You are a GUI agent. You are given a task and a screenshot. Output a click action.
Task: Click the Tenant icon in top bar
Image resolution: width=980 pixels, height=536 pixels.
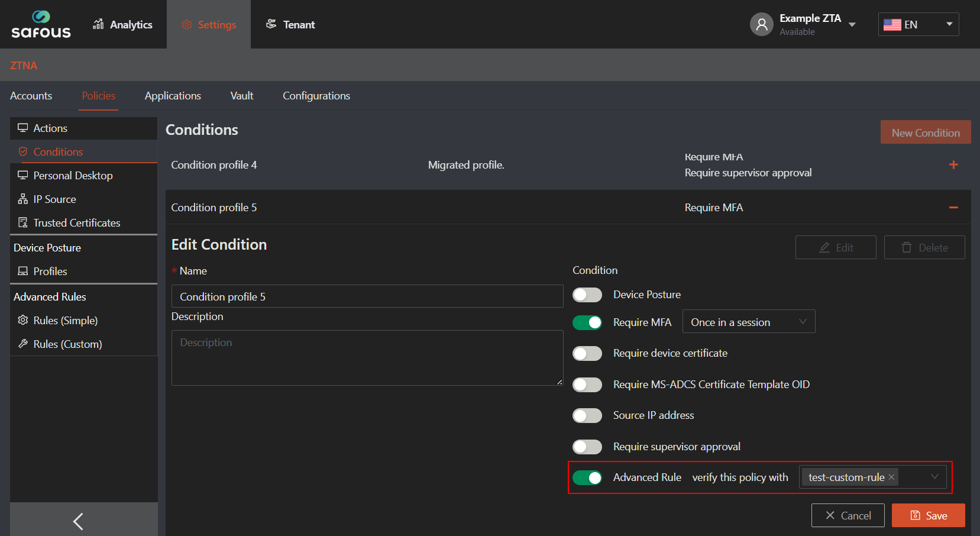coord(271,24)
